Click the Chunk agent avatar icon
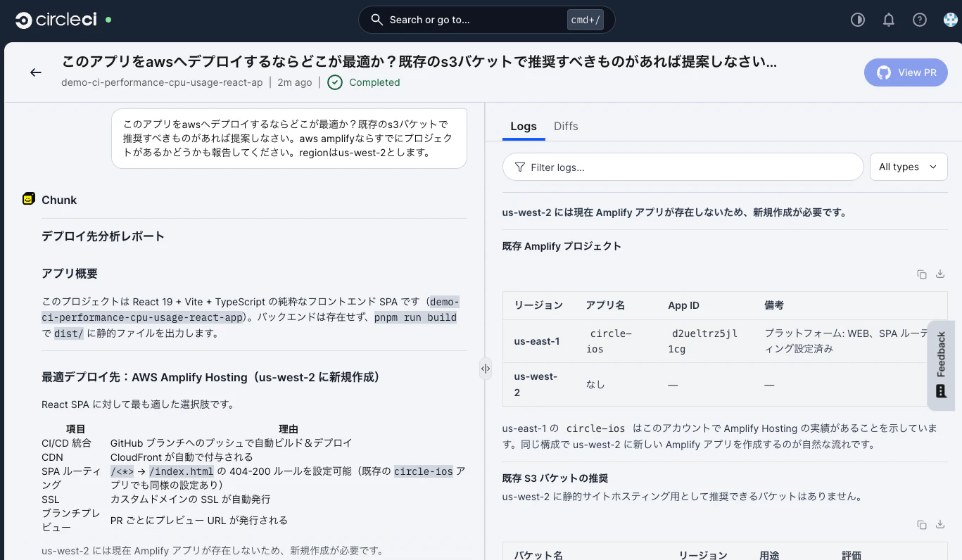 point(28,199)
